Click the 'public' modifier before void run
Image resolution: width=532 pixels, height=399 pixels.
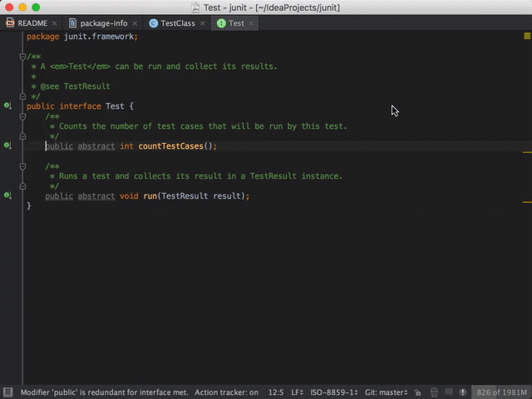click(x=59, y=196)
